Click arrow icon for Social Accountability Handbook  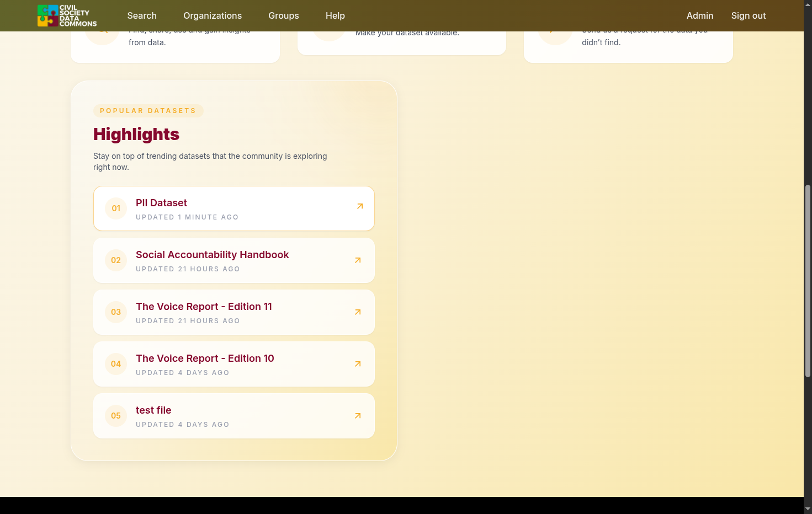(x=358, y=260)
